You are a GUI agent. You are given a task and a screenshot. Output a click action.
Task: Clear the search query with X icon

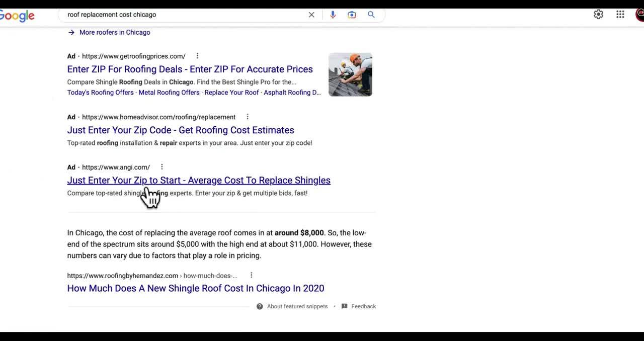tap(311, 15)
